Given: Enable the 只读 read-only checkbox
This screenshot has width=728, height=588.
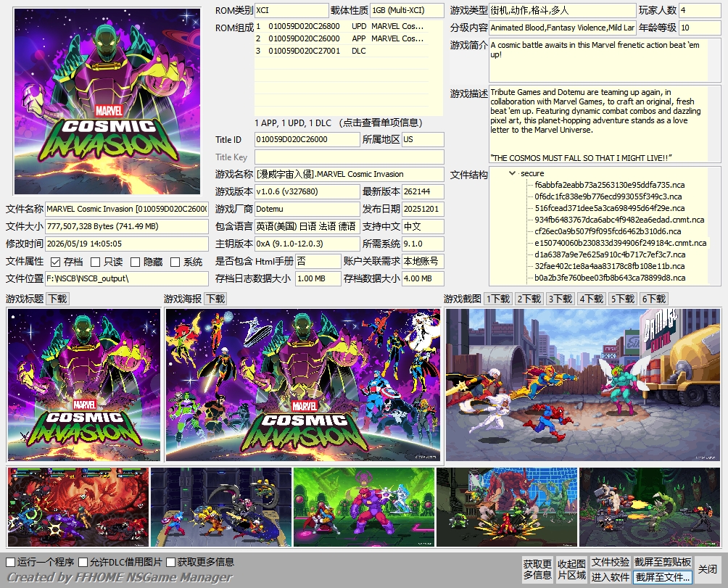Looking at the screenshot, I should point(96,262).
